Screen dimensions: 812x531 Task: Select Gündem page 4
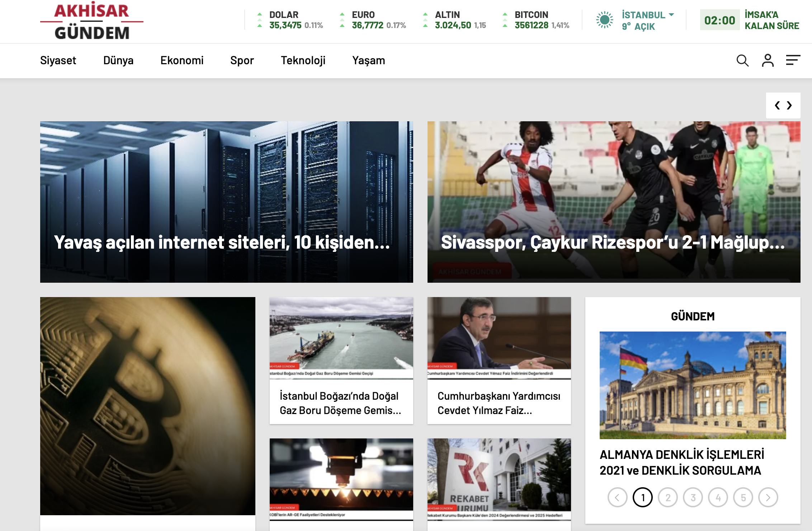tap(718, 497)
